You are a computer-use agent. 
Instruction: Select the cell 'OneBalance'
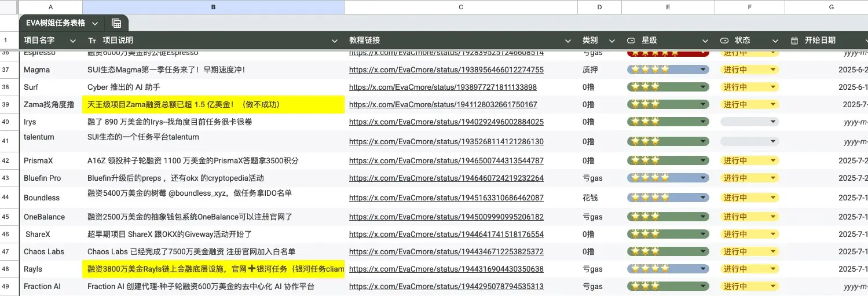51,217
